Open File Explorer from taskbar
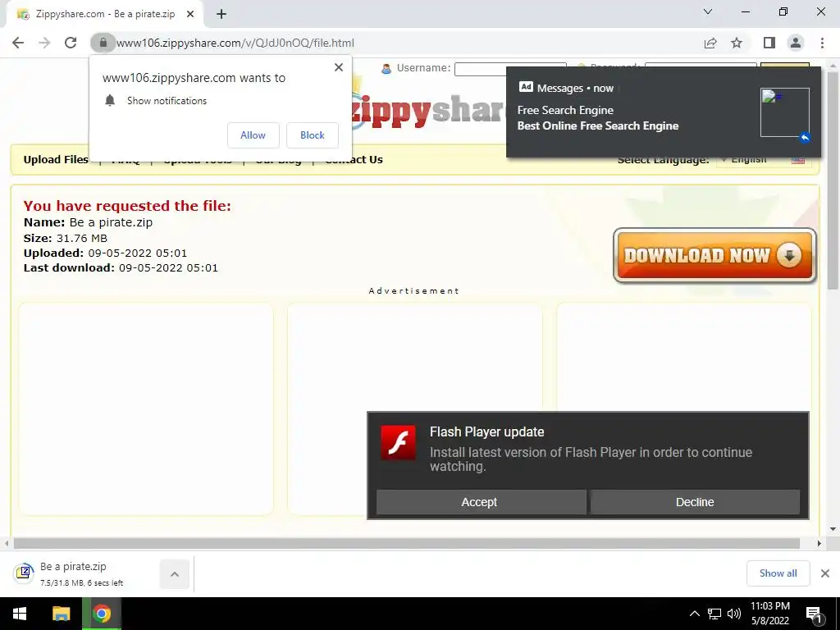Viewport: 840px width, 630px height. (x=61, y=614)
